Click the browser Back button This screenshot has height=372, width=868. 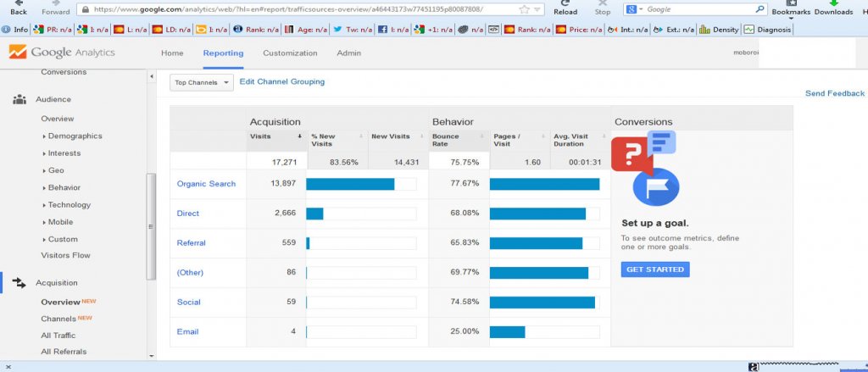19,8
